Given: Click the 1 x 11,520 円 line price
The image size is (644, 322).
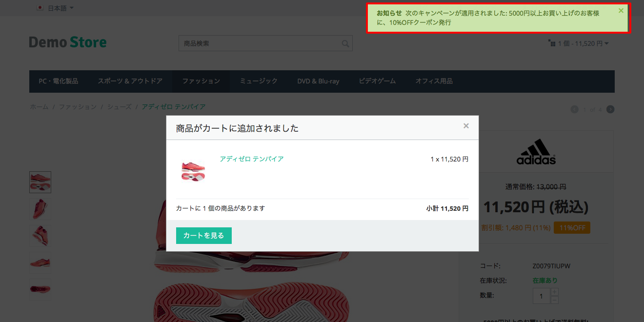Looking at the screenshot, I should point(449,159).
